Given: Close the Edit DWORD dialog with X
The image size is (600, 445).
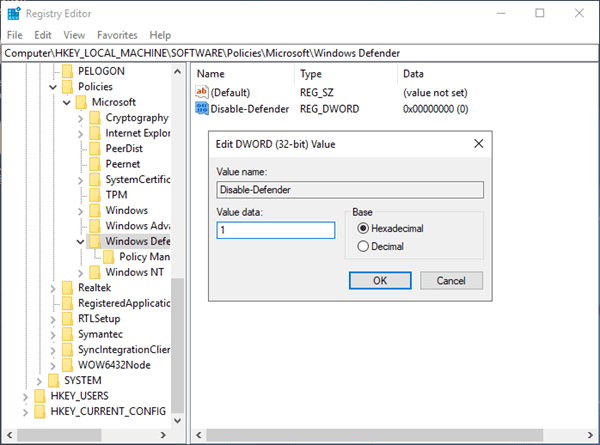Looking at the screenshot, I should coord(478,144).
